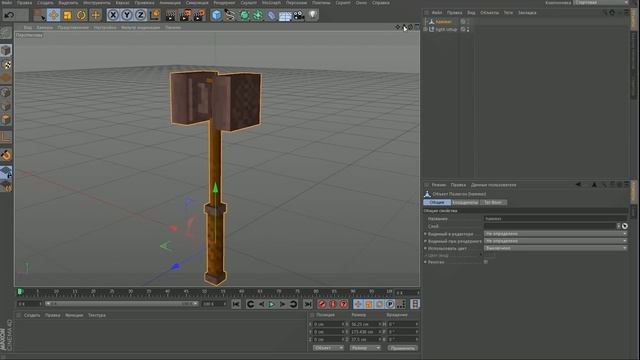This screenshot has width=640, height=360.
Task: Open the Tags menu in object manager
Action: [x=508, y=13]
